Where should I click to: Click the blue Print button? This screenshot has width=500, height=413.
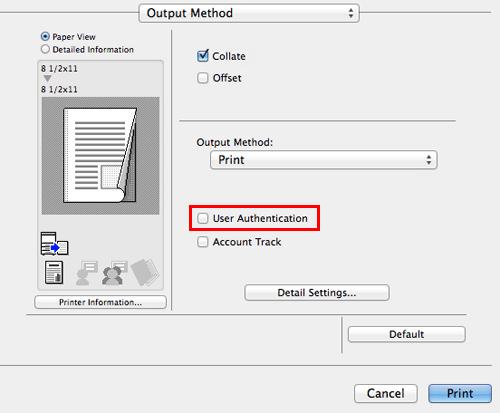click(460, 393)
